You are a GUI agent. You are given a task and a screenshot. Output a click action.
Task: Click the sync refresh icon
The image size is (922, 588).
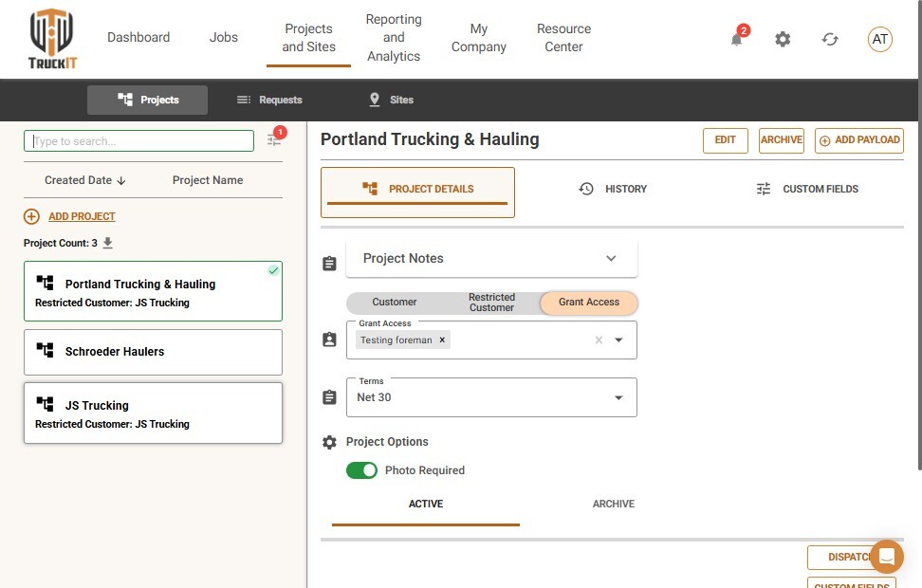click(x=830, y=40)
